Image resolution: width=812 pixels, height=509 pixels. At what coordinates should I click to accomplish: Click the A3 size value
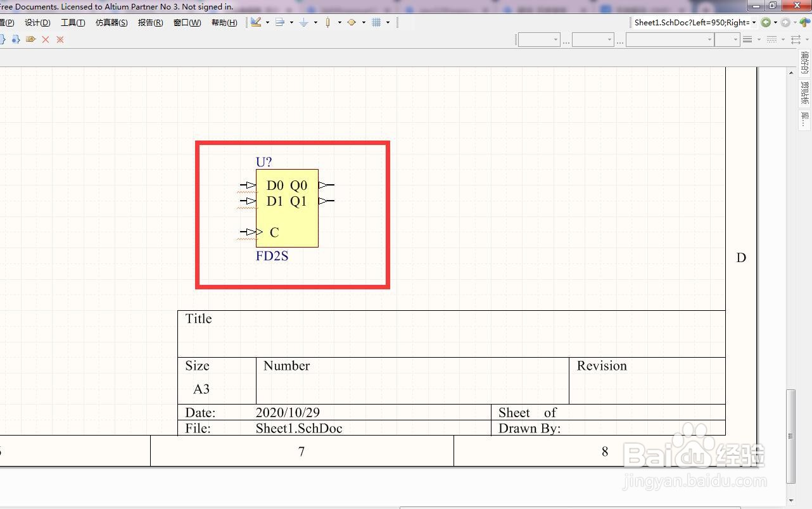201,389
